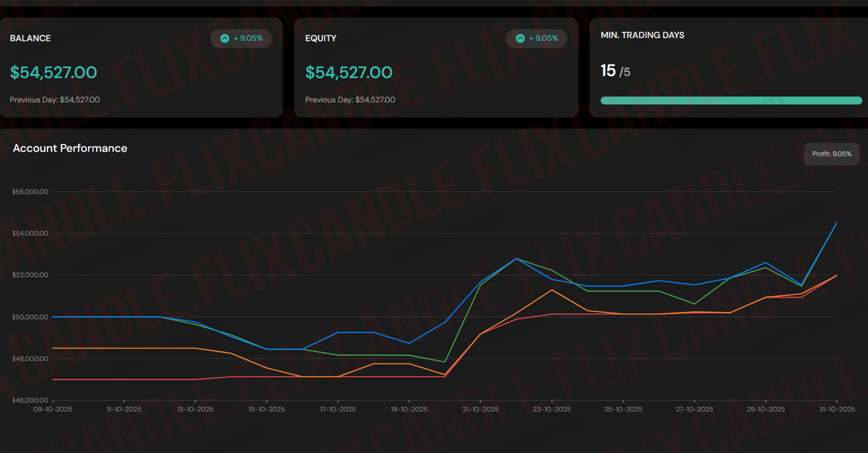Click the 15-10-2025 date label
This screenshot has width=868, height=453.
[267, 409]
